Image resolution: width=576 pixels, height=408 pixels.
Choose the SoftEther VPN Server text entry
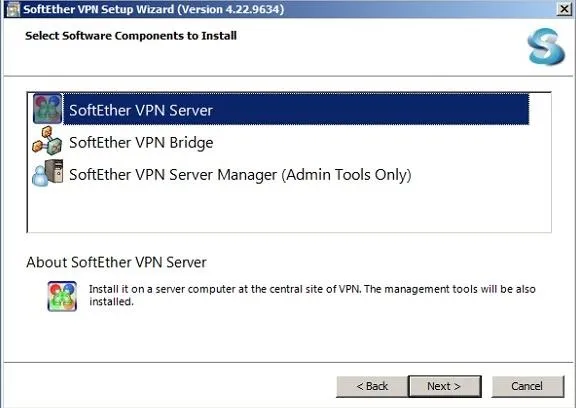(141, 110)
